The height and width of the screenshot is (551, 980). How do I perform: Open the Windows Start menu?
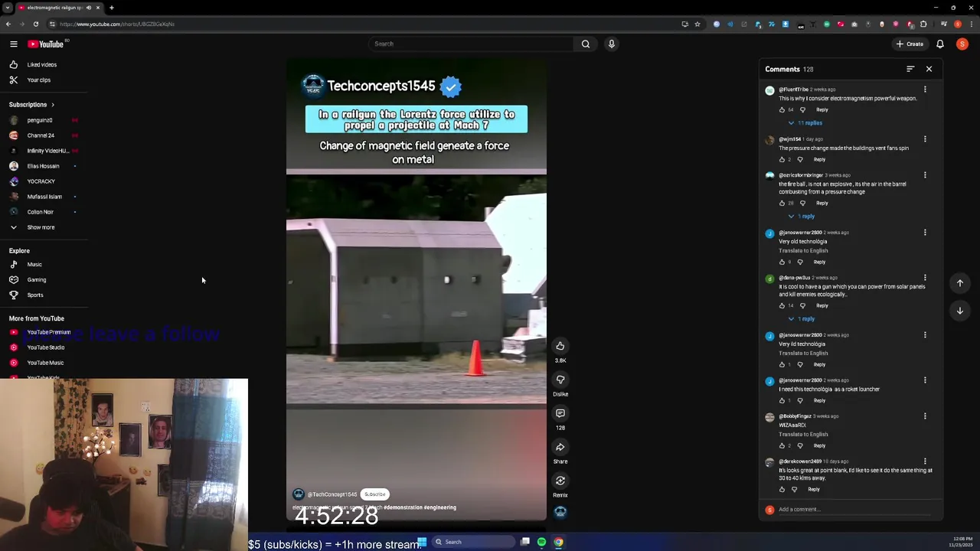click(x=421, y=542)
